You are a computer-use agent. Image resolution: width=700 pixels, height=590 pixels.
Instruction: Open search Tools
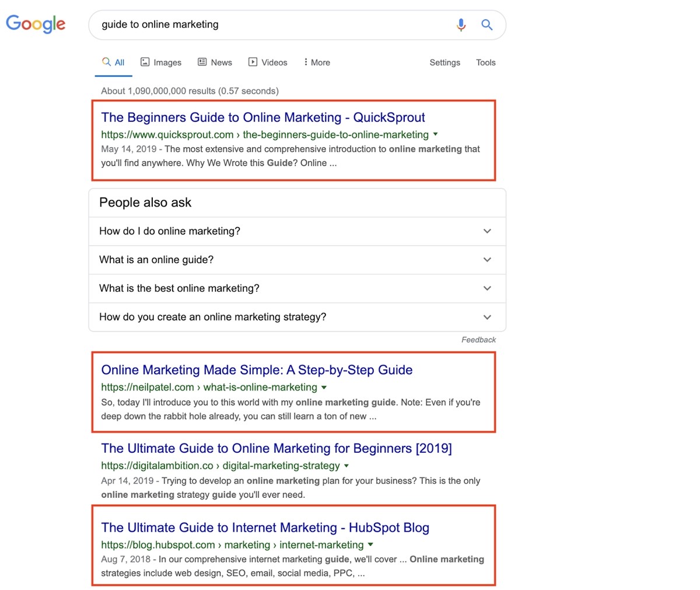(x=485, y=62)
